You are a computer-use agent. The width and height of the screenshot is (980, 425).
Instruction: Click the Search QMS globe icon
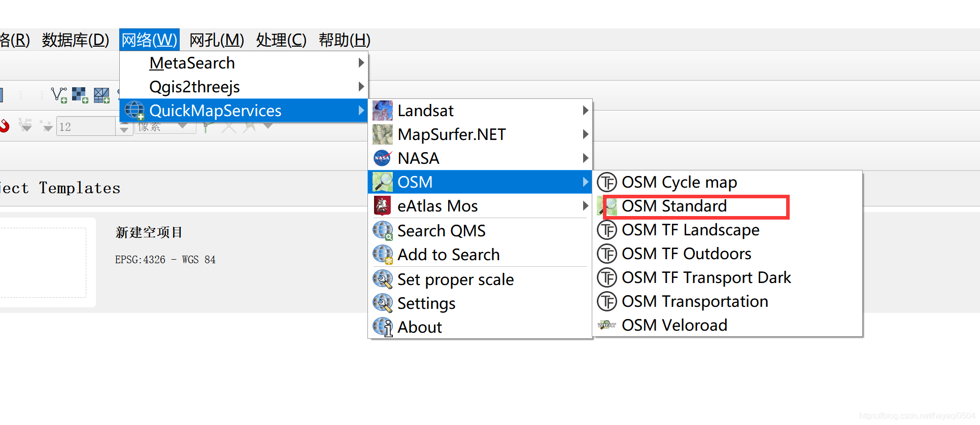(383, 231)
